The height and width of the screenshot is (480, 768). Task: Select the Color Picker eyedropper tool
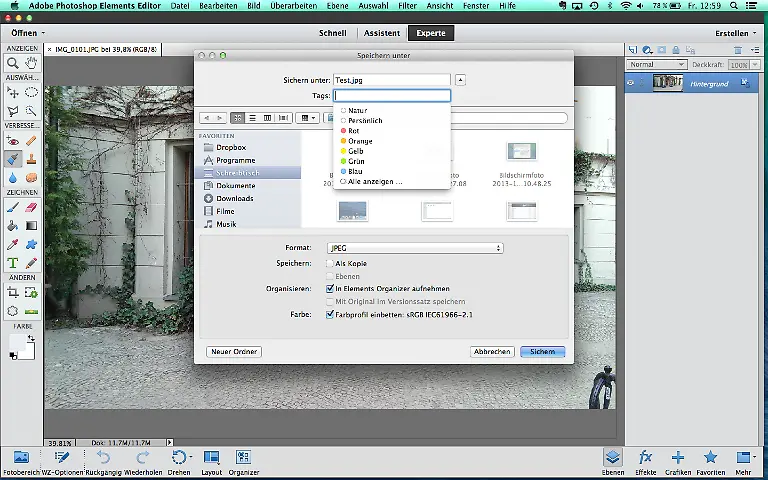(x=13, y=244)
